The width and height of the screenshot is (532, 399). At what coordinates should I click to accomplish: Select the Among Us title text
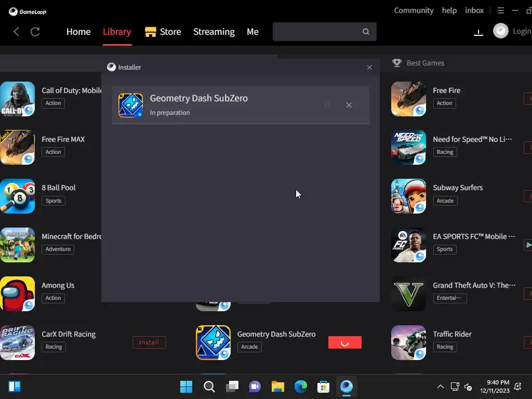click(x=58, y=285)
